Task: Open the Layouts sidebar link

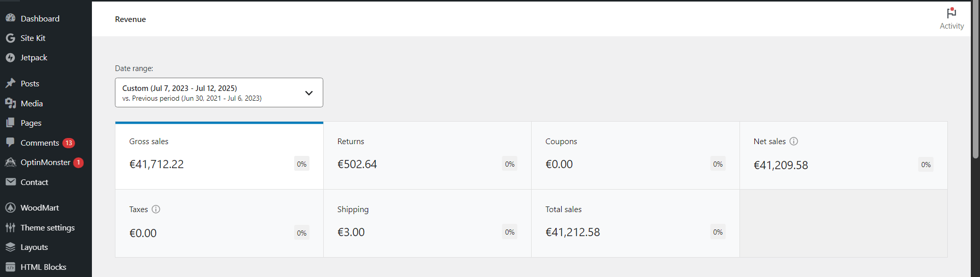Action: tap(34, 247)
